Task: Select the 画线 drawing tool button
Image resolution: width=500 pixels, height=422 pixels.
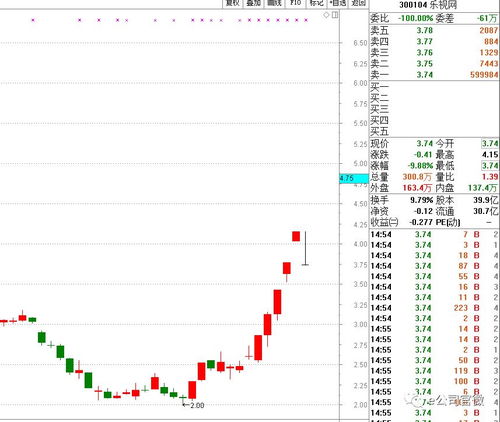Action: (x=274, y=3)
